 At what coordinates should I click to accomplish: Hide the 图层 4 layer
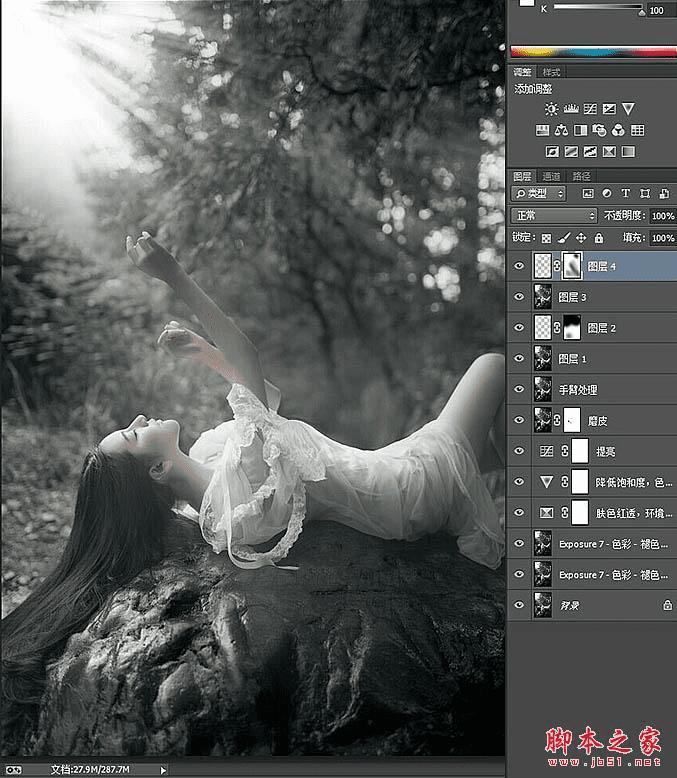click(x=519, y=266)
